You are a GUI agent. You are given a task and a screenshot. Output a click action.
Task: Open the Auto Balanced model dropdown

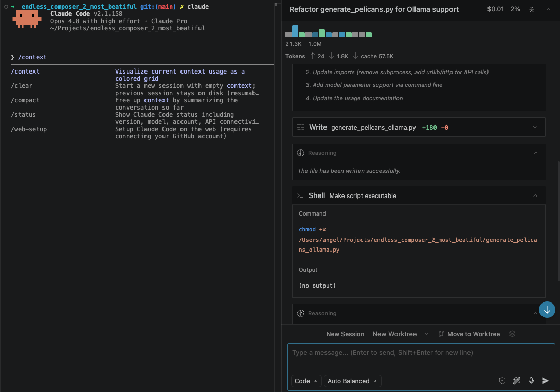(352, 381)
